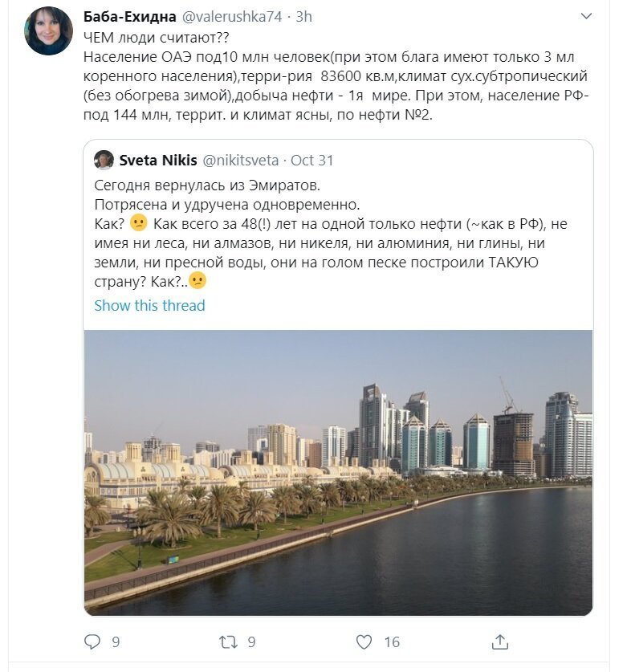Click the reply count 9
This screenshot has width=627, height=672.
point(116,642)
